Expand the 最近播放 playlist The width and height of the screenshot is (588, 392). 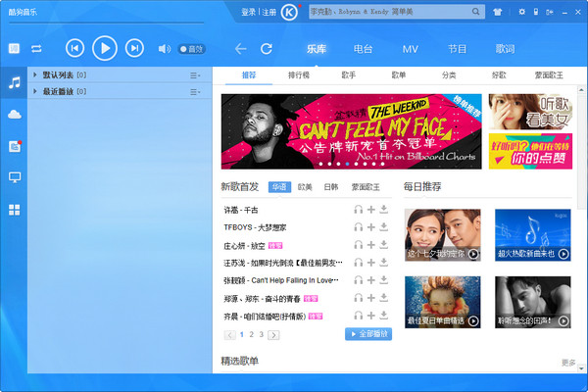34,91
